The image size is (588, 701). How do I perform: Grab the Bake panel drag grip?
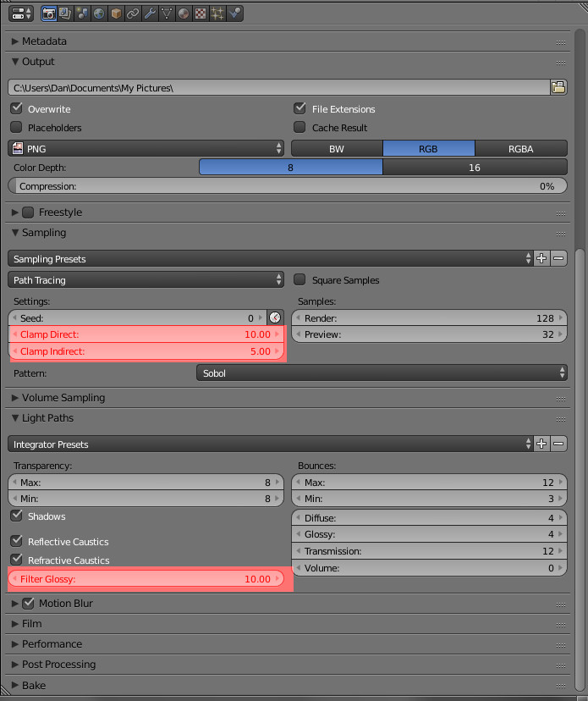pos(561,686)
